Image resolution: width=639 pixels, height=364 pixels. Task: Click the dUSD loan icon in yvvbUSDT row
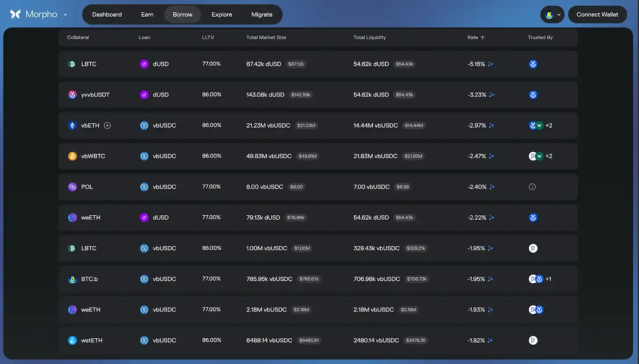pos(144,95)
